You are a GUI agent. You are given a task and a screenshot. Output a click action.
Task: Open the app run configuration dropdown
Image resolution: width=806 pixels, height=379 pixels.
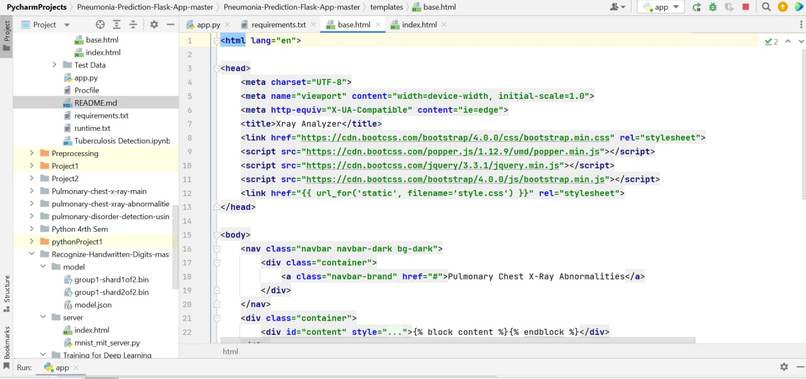(x=661, y=7)
